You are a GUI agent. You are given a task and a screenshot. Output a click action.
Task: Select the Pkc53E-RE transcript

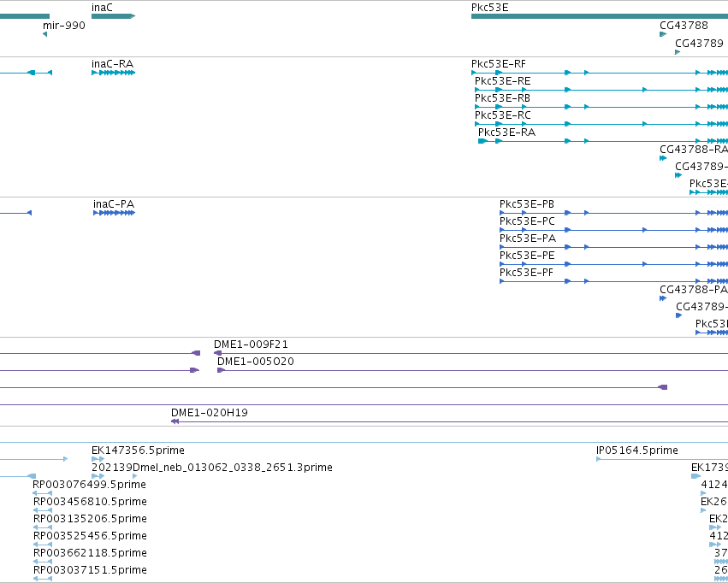click(601, 90)
